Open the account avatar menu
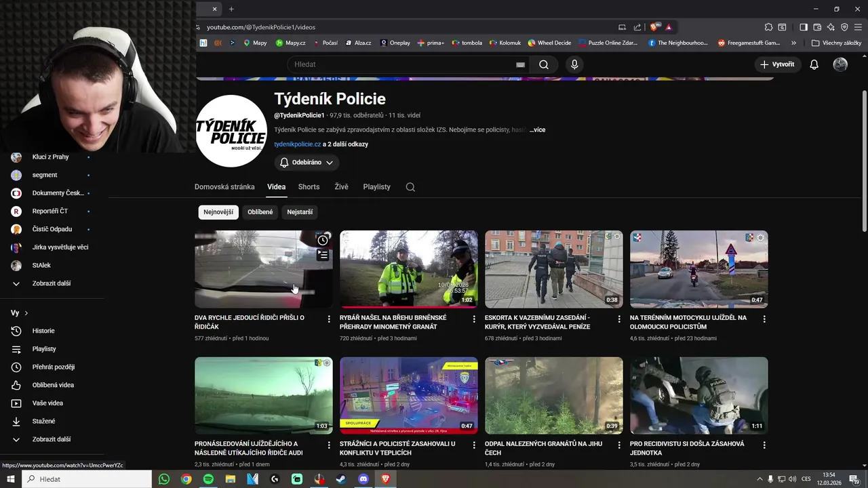 840,64
